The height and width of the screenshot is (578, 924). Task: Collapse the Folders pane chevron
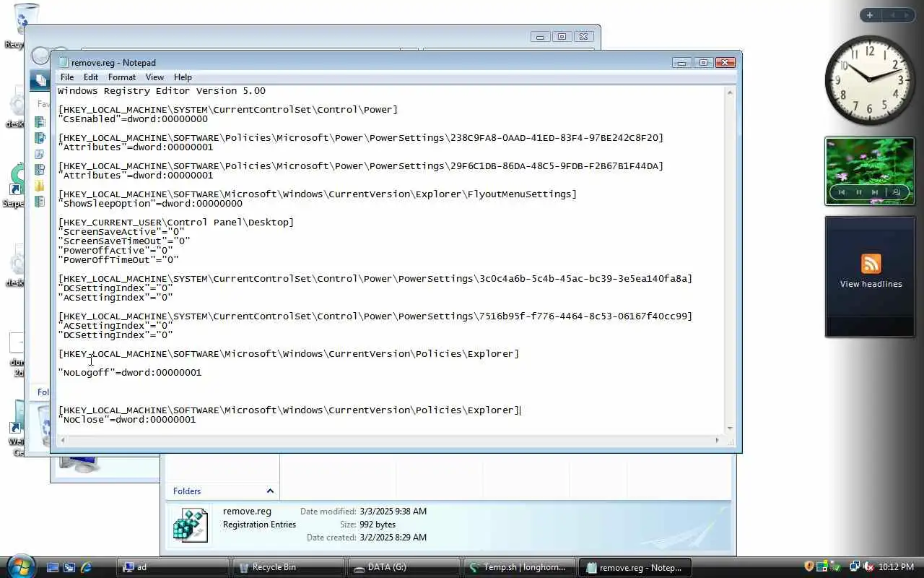[270, 491]
